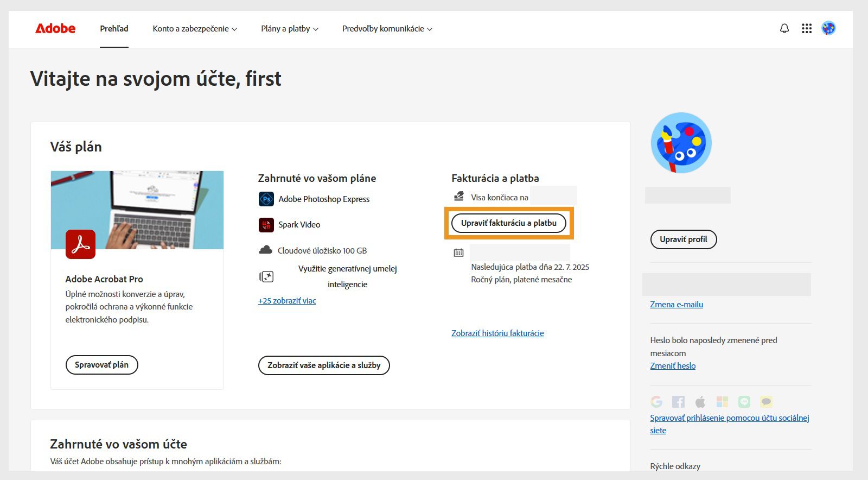Click the Google social login icon
Screen dimensions: 868x480
pyautogui.click(x=656, y=402)
